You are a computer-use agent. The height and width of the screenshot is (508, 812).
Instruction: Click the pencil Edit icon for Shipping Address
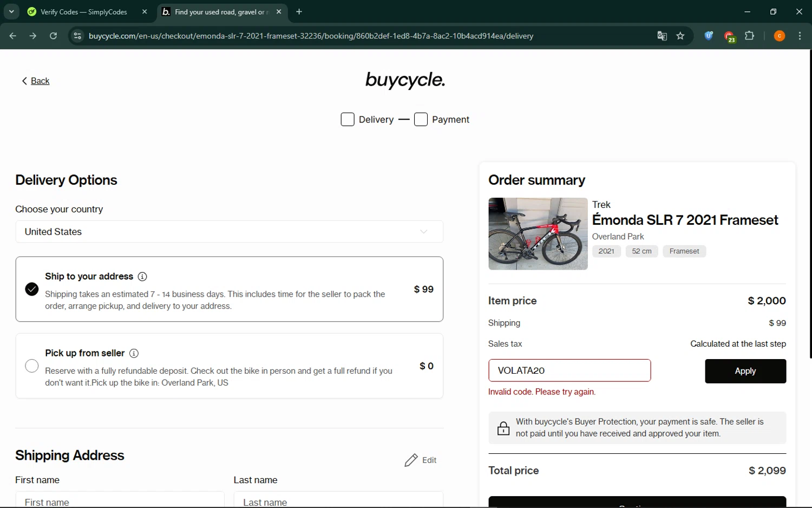click(x=411, y=460)
